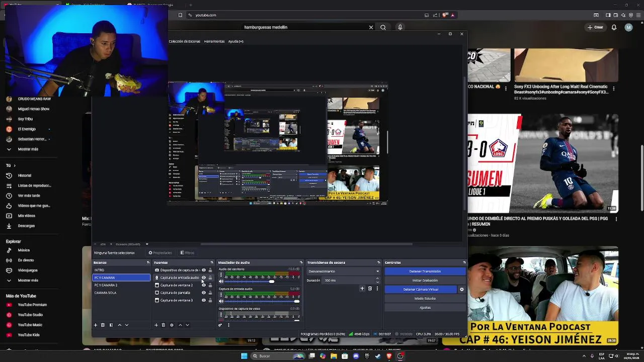Image resolution: width=644 pixels, height=362 pixels.
Task: Open Ajustes in OBS controls
Action: pos(425,307)
